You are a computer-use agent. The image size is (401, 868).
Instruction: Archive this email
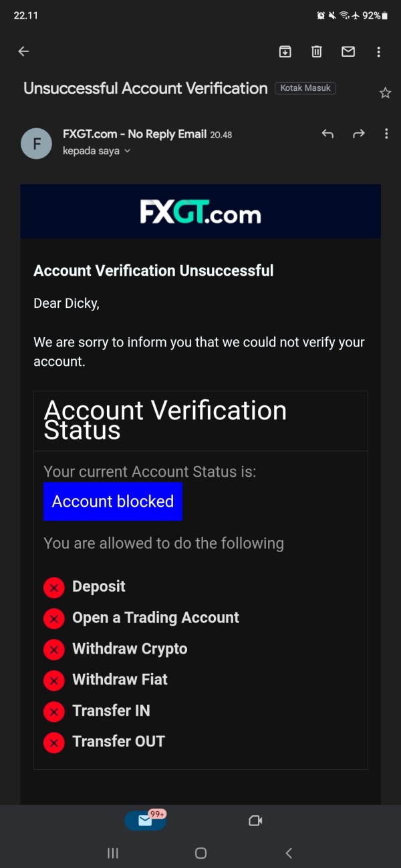point(285,51)
